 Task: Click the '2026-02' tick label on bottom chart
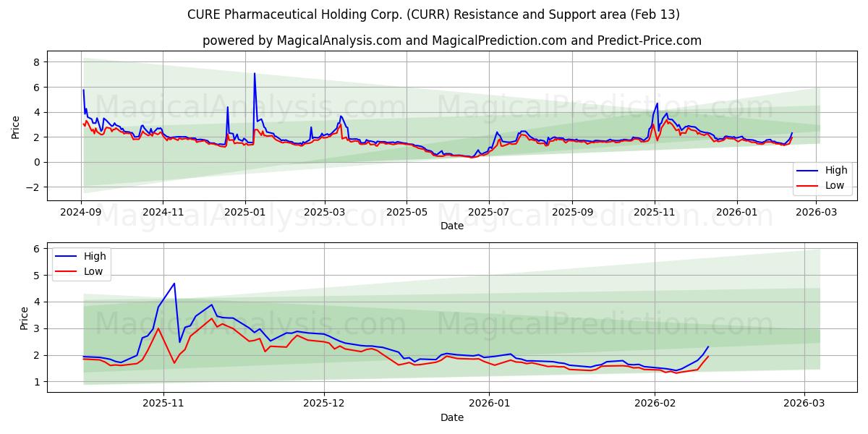tap(655, 404)
